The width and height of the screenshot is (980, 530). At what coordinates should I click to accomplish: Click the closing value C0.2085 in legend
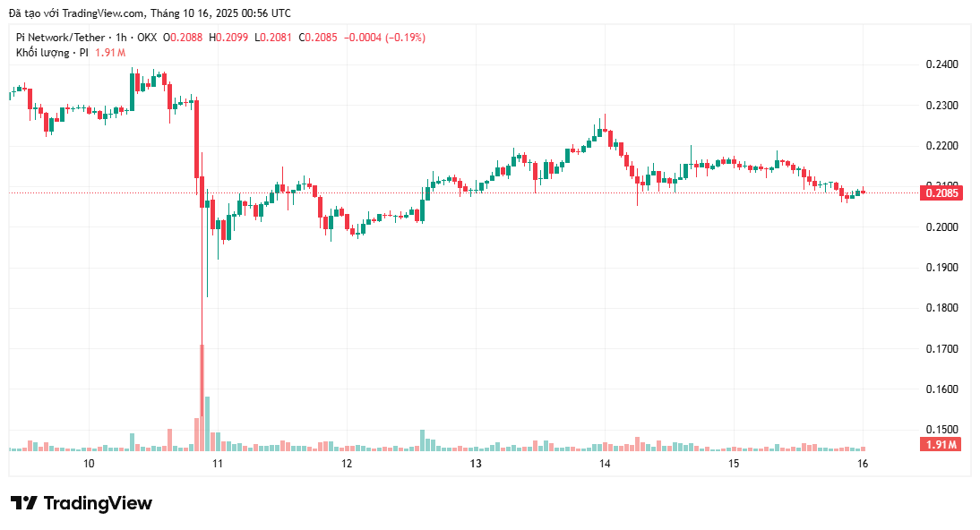pos(321,38)
